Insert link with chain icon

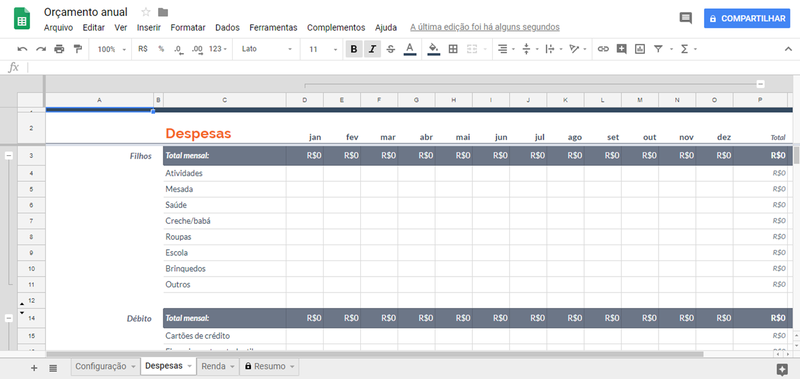(603, 49)
